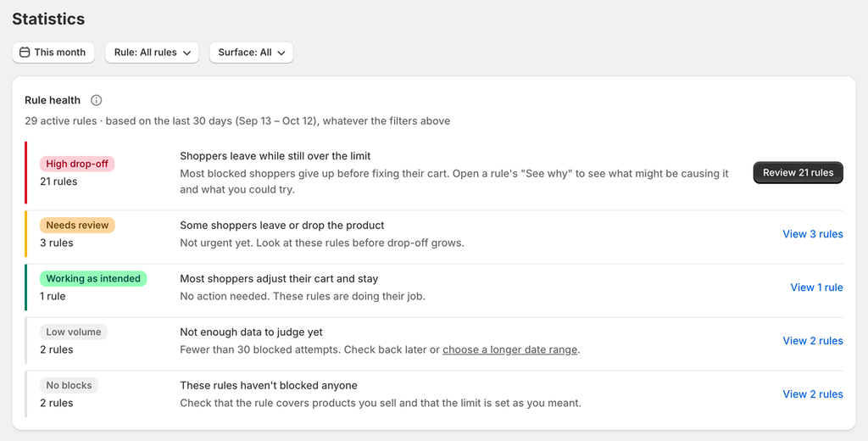This screenshot has height=441, width=868.
Task: Click the Rule health title text
Action: (53, 100)
